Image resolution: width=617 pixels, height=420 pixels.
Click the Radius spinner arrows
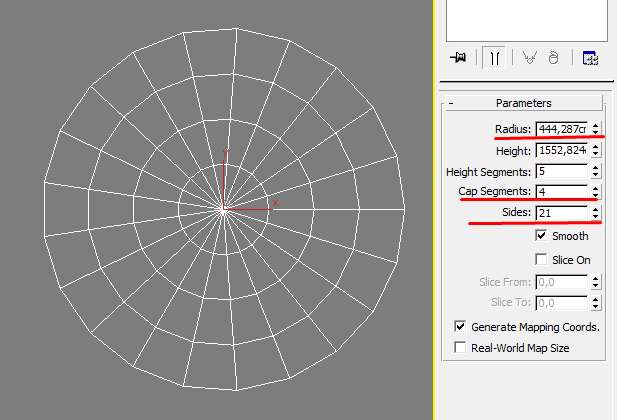596,129
